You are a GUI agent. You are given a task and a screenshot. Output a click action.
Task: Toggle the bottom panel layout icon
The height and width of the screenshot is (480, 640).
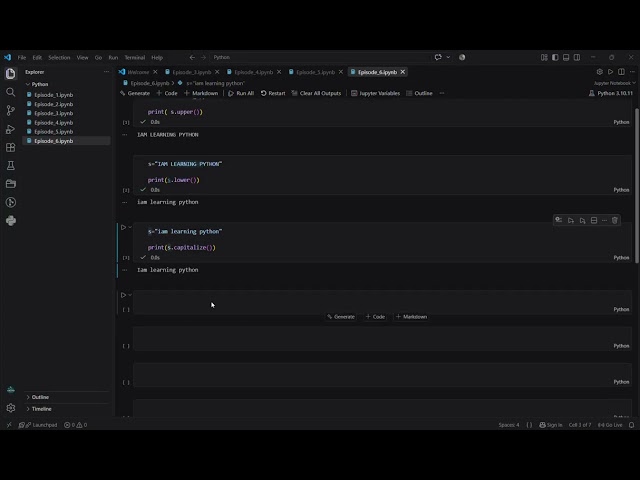coord(566,57)
